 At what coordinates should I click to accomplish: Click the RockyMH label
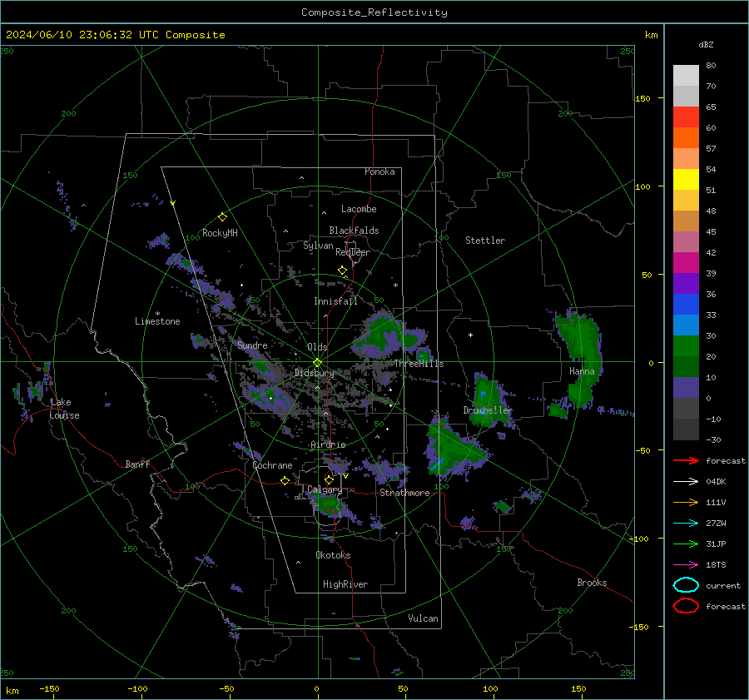pyautogui.click(x=220, y=233)
